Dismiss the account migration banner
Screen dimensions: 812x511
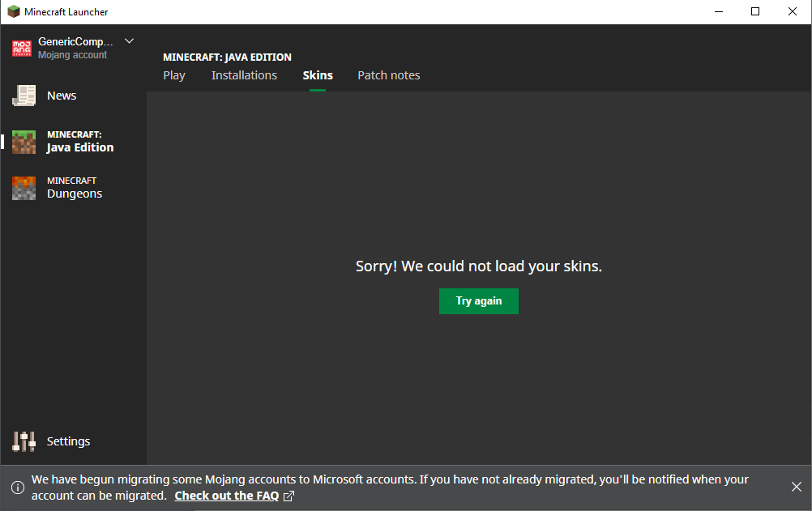797,487
